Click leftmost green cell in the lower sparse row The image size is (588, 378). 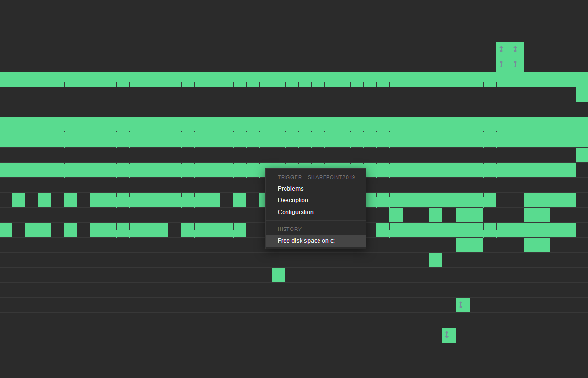click(6, 230)
